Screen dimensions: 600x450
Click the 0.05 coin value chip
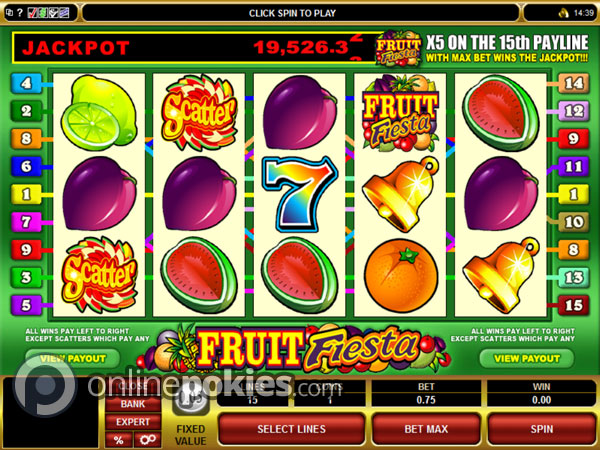(190, 400)
